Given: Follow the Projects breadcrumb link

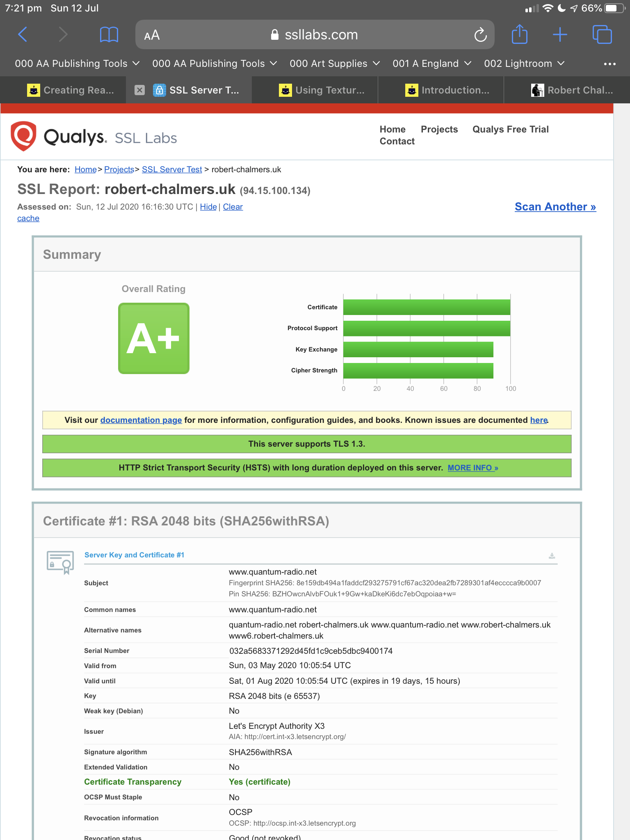Looking at the screenshot, I should pos(119,169).
